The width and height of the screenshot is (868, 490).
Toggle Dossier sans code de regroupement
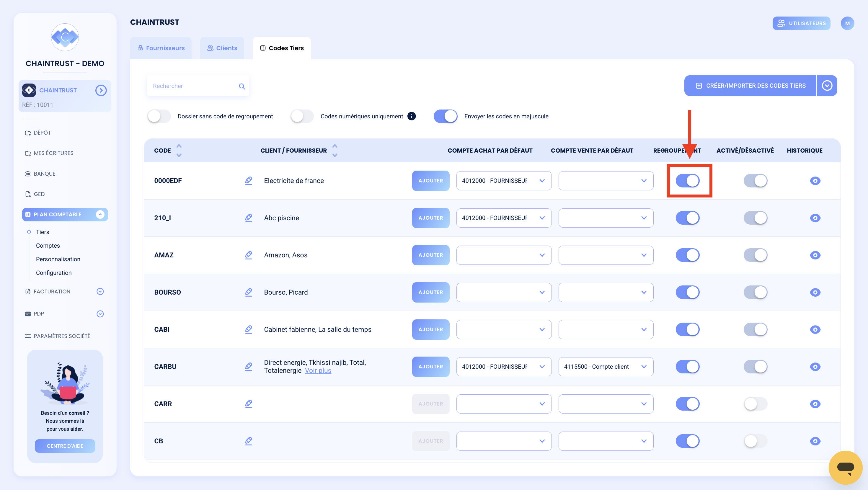pos(159,116)
